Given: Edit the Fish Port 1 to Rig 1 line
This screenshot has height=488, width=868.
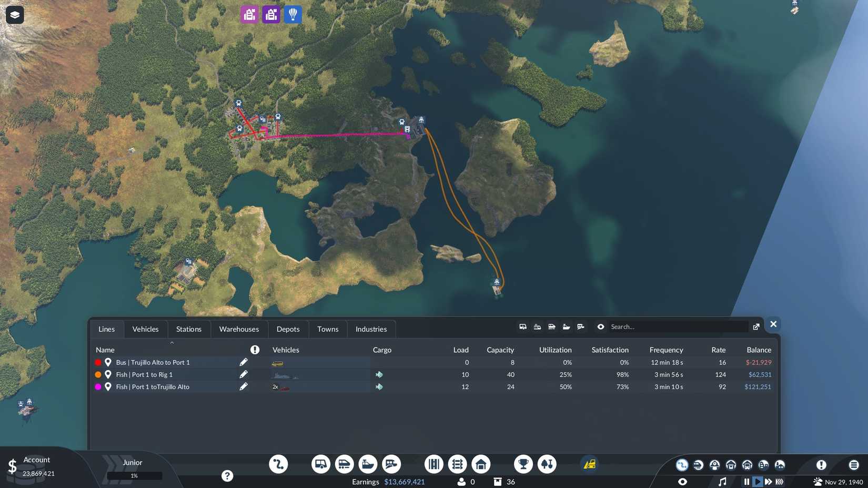Looking at the screenshot, I should [244, 374].
